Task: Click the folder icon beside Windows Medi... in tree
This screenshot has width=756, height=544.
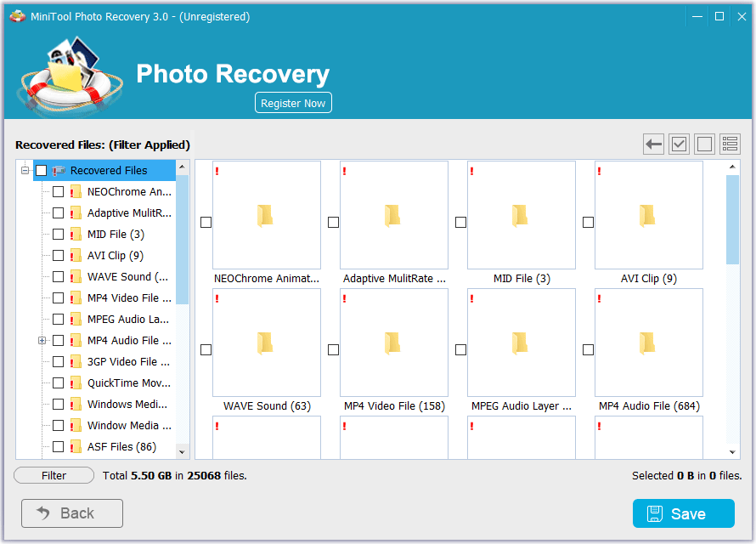Action: pos(76,404)
